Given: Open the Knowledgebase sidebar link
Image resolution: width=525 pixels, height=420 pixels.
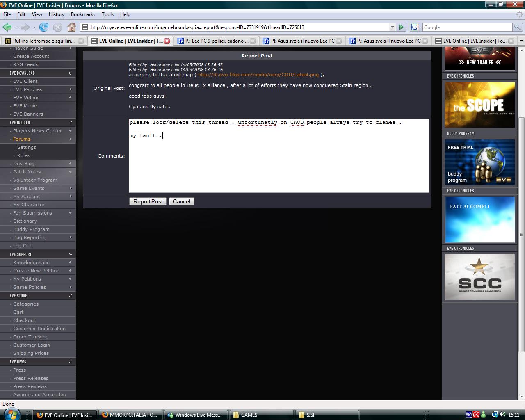Looking at the screenshot, I should tap(31, 262).
